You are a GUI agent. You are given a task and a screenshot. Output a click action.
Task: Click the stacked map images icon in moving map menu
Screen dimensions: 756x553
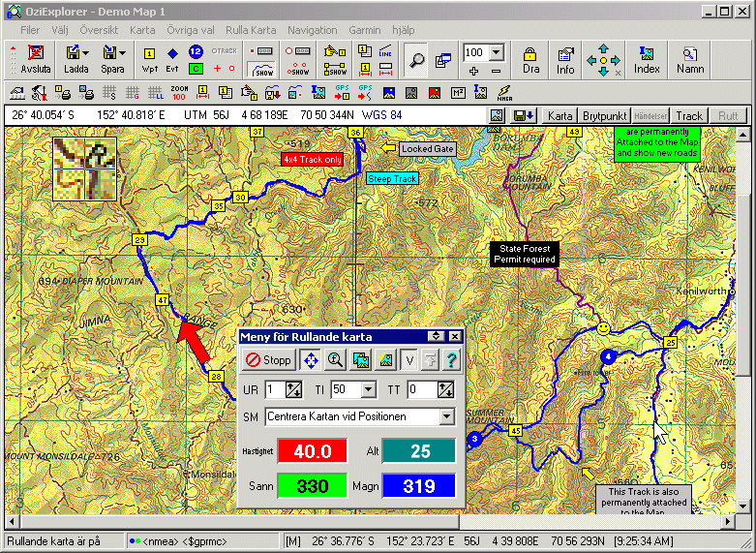(x=361, y=360)
